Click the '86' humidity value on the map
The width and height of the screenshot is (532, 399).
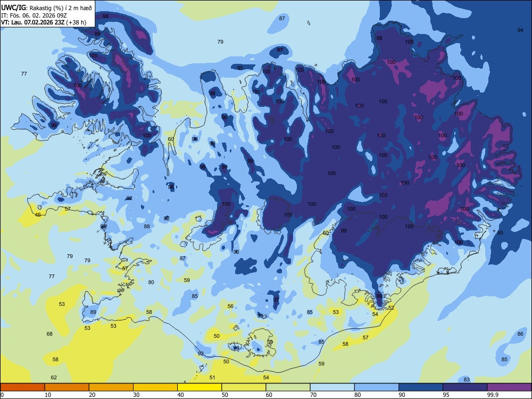click(520, 334)
